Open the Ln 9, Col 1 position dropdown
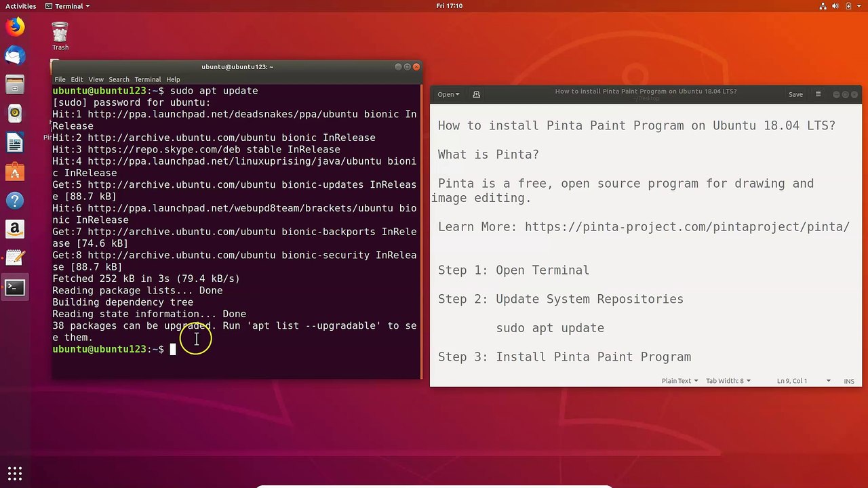The image size is (868, 488). (x=804, y=381)
